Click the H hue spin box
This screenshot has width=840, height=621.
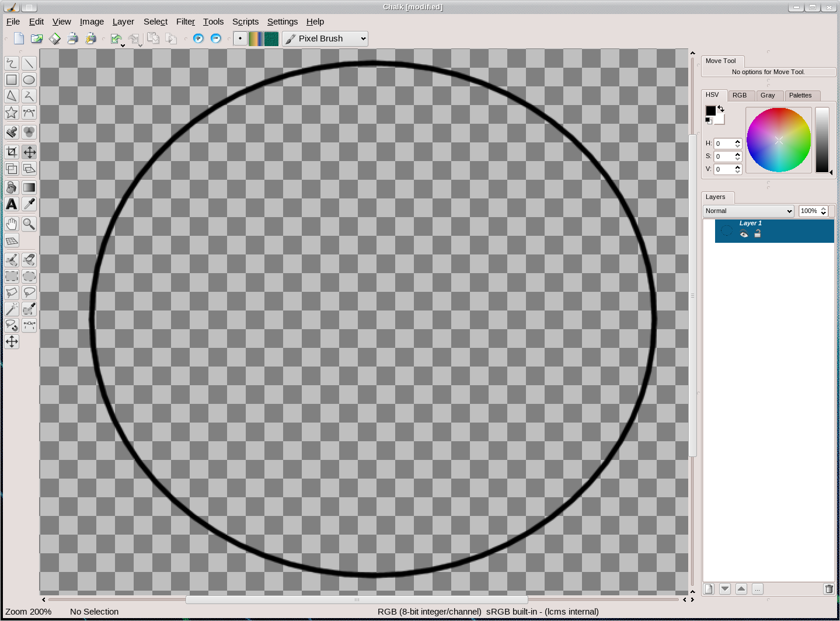[727, 144]
